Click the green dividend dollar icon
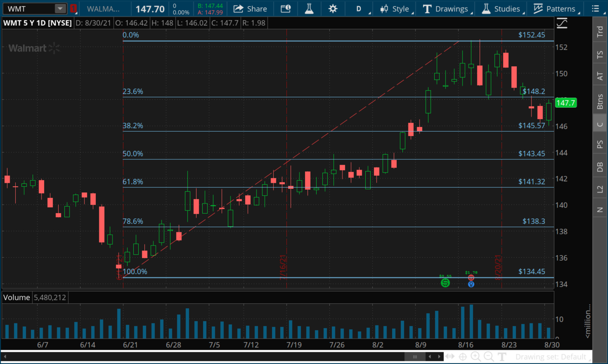Viewport: 608px width, 364px height. coord(445,282)
